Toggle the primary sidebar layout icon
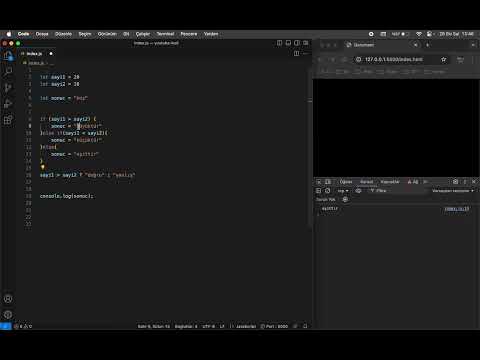Image resolution: width=480 pixels, height=360 pixels. click(279, 43)
